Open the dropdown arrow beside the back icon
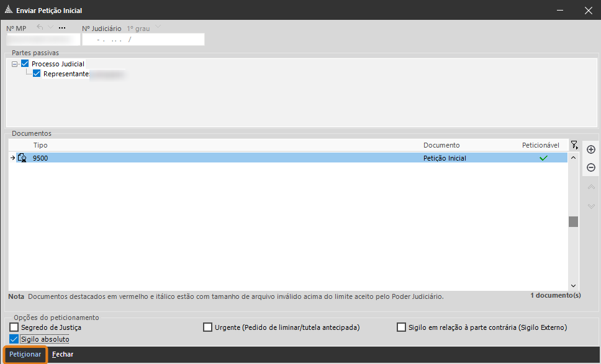The height and width of the screenshot is (364, 601). pos(51,28)
